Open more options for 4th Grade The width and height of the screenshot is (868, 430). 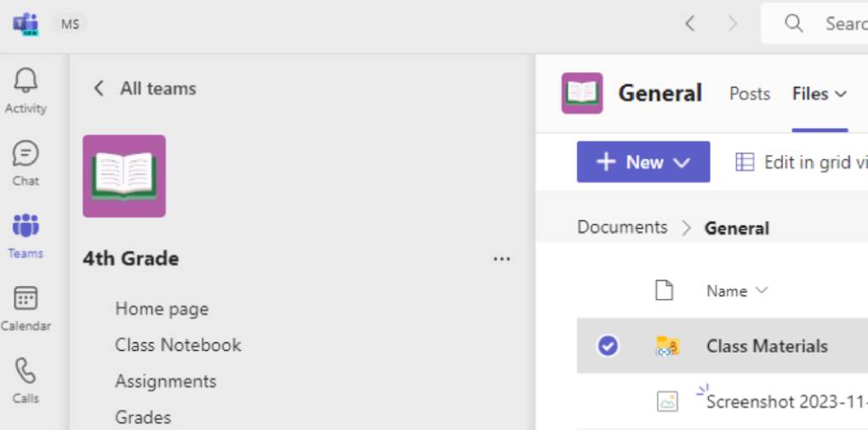[x=501, y=259]
